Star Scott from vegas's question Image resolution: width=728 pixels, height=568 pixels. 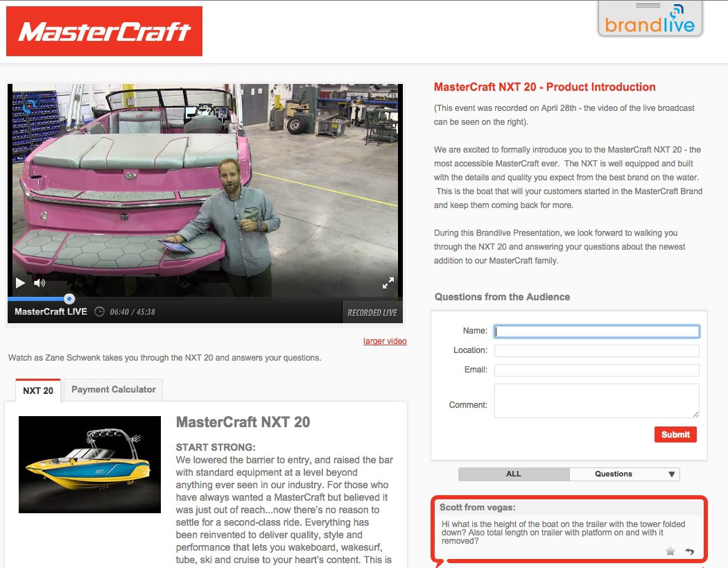[x=670, y=551]
